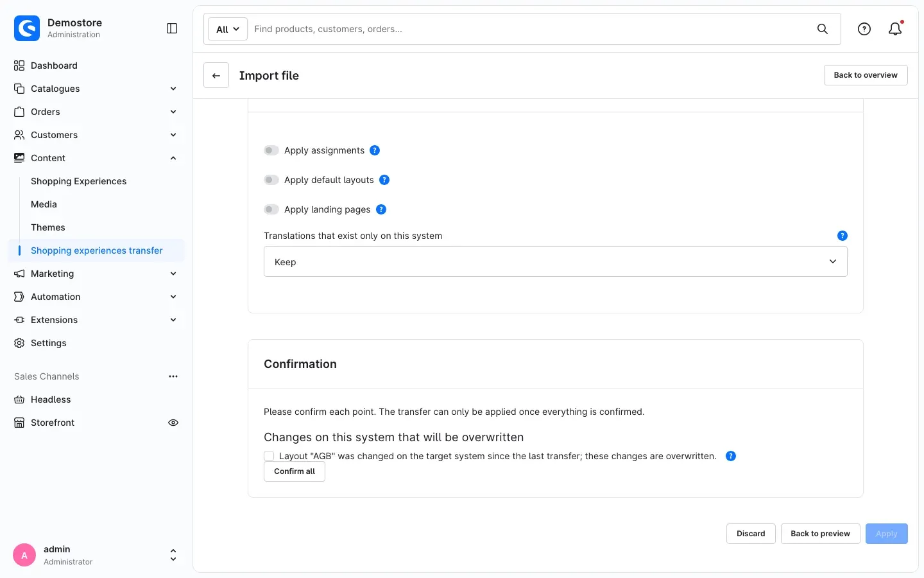
Task: Open the translations Keep dropdown
Action: (x=556, y=261)
